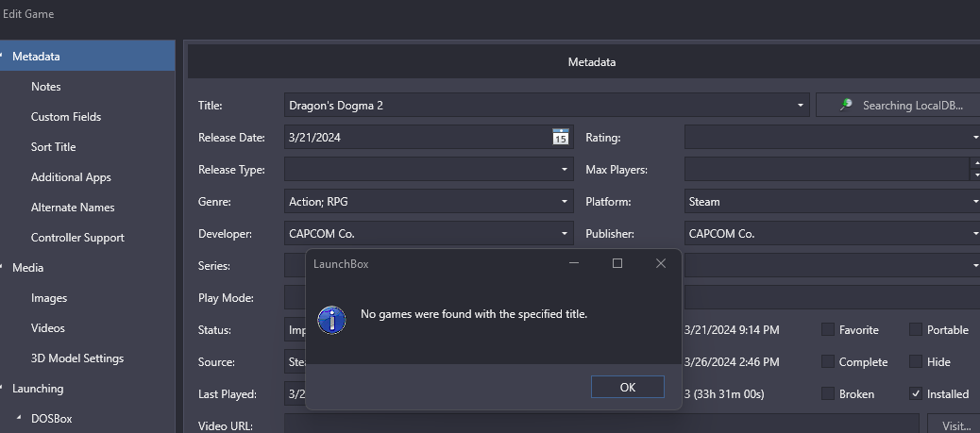Image resolution: width=980 pixels, height=433 pixels.
Task: Click the blue information icon in dialog
Action: [x=332, y=320]
